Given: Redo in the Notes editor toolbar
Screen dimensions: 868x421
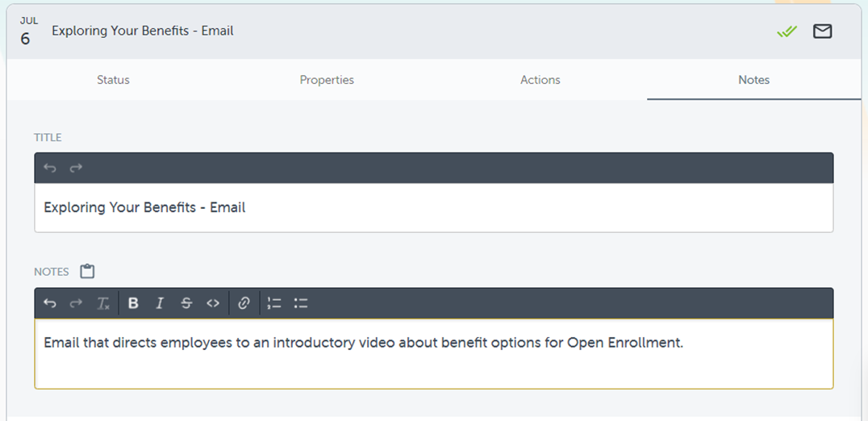Looking at the screenshot, I should click(76, 303).
